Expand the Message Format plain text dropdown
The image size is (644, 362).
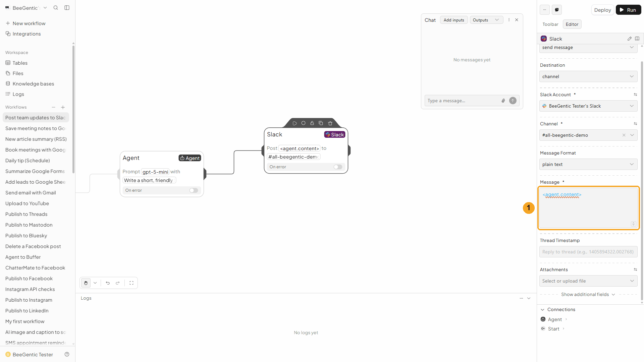point(588,164)
